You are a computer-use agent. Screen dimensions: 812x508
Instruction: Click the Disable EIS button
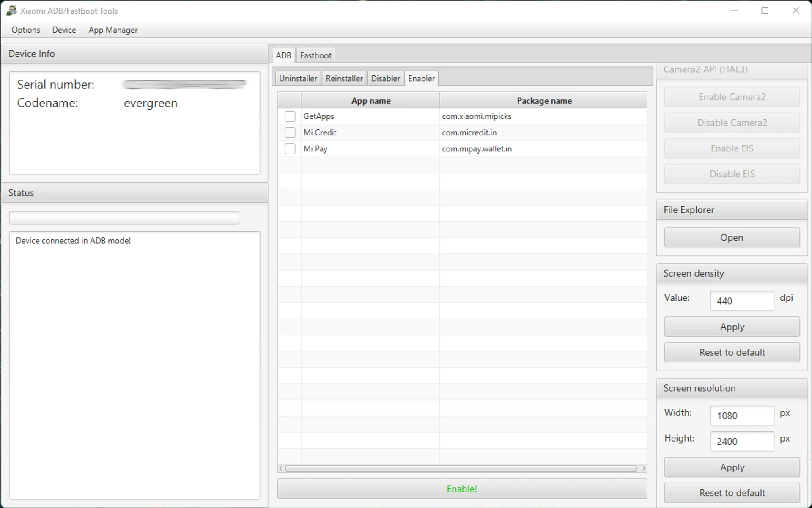click(x=732, y=174)
